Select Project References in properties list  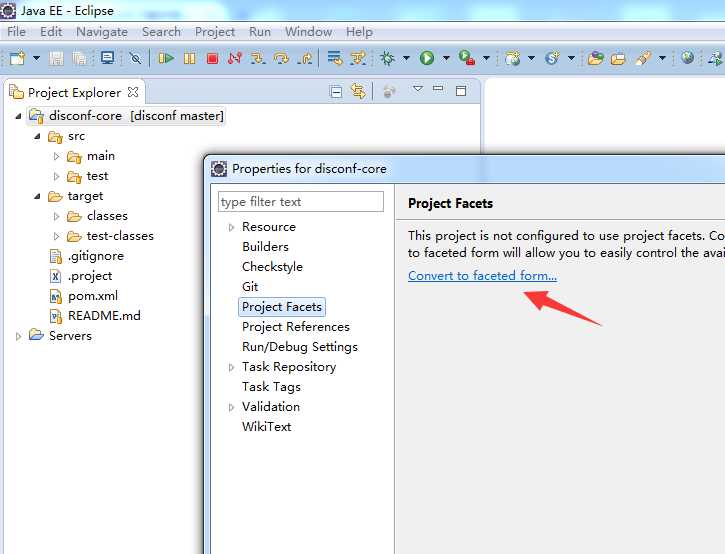pyautogui.click(x=296, y=327)
